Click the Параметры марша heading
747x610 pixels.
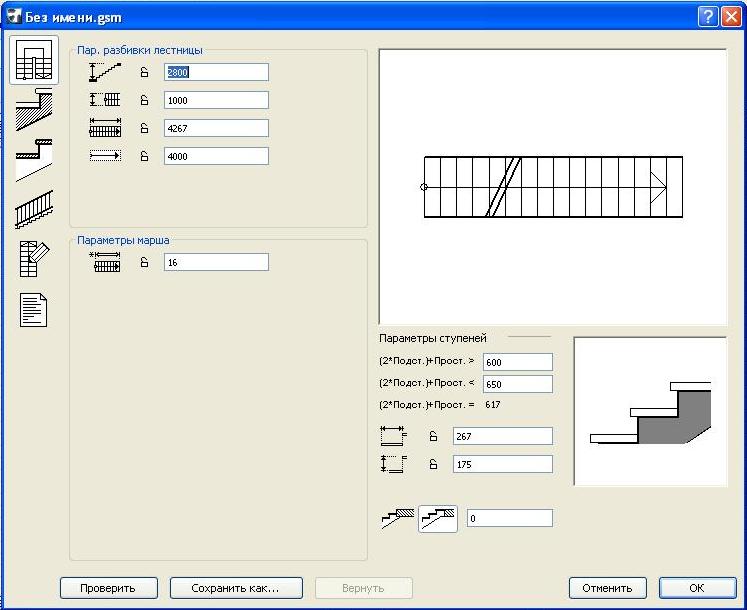point(123,240)
